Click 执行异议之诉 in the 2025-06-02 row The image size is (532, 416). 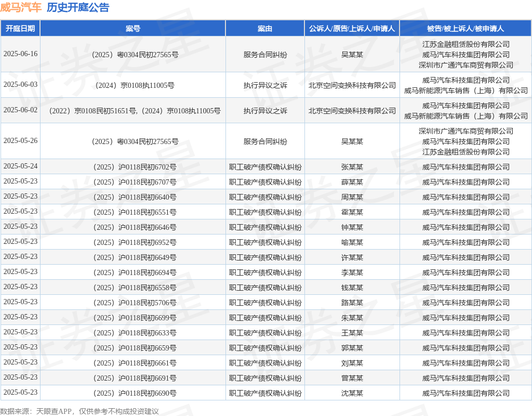click(265, 111)
